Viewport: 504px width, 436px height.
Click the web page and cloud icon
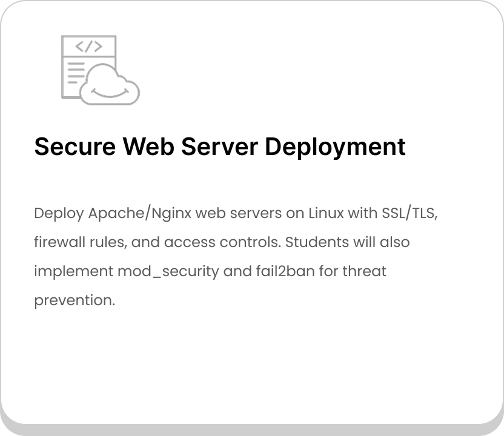[x=101, y=70]
